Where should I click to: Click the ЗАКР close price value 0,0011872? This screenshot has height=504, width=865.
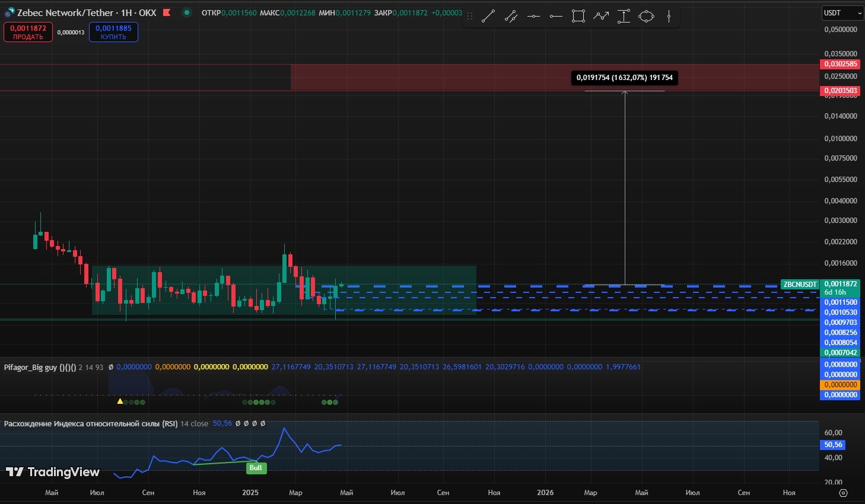click(410, 12)
